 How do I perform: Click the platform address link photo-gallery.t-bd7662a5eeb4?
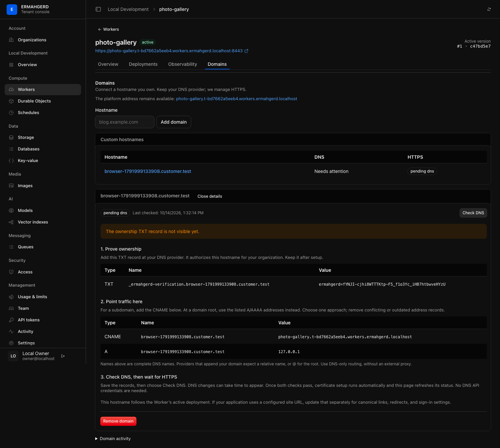[236, 99]
